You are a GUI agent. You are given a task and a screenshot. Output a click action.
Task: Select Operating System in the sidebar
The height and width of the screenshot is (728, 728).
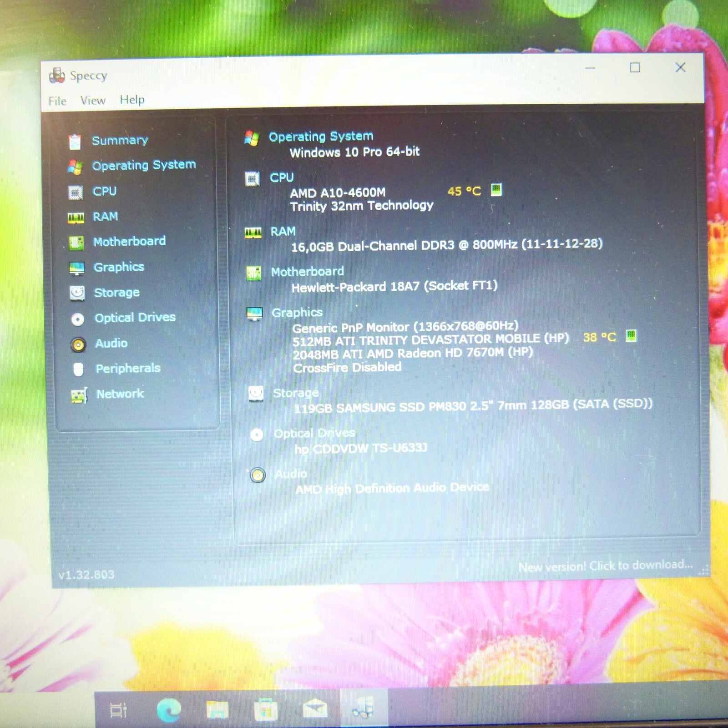pyautogui.click(x=144, y=165)
